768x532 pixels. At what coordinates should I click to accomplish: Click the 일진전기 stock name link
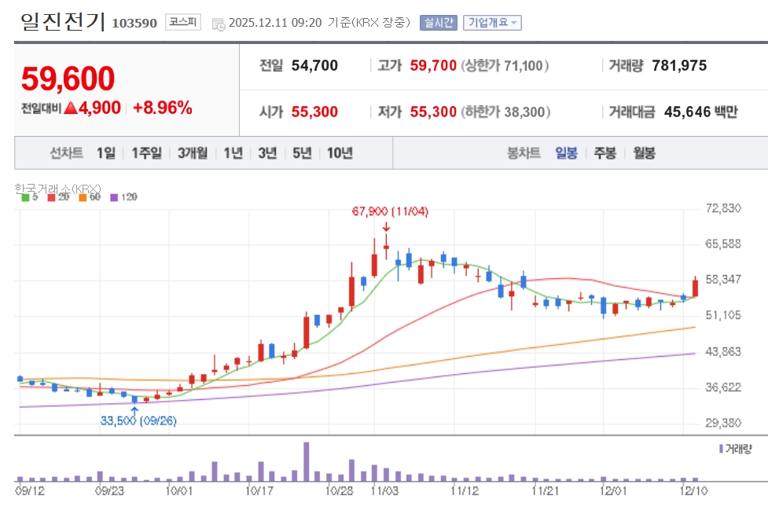pos(61,22)
